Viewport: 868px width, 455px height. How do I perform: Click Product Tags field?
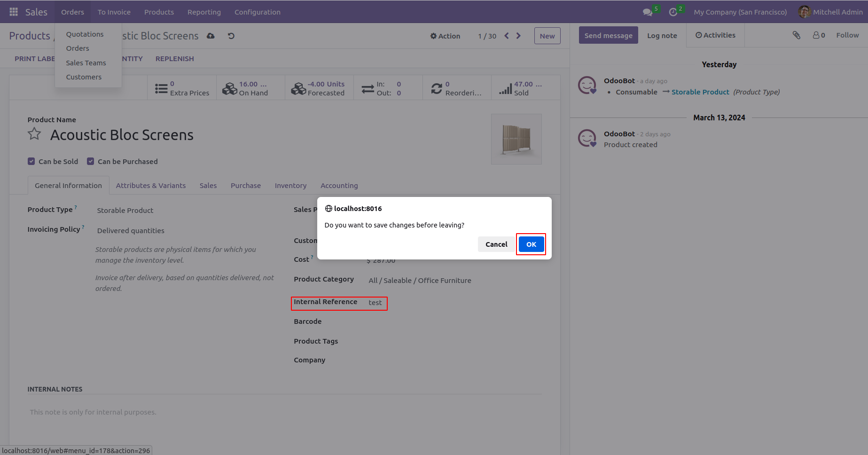(454, 342)
